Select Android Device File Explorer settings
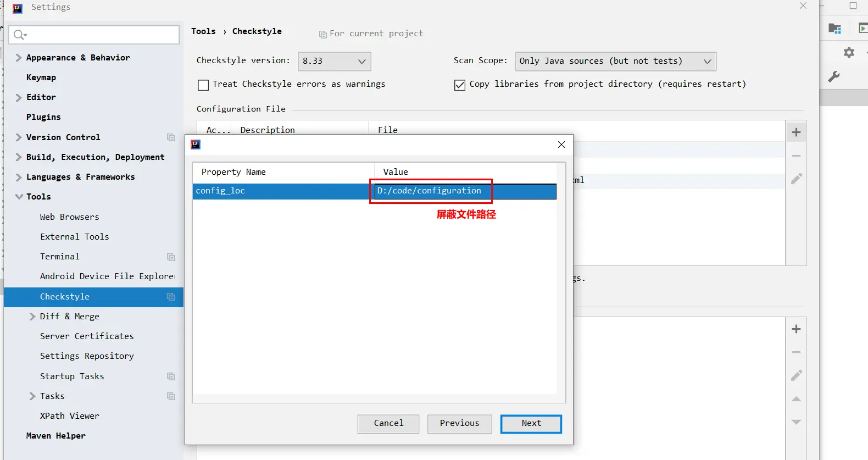Viewport: 868px width, 460px height. [107, 276]
